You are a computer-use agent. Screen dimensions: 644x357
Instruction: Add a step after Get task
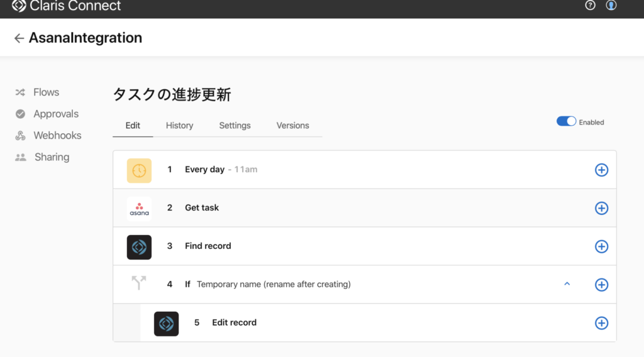click(601, 209)
